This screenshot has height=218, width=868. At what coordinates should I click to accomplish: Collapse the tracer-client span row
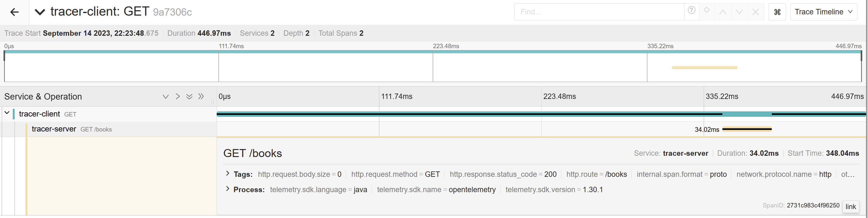7,113
